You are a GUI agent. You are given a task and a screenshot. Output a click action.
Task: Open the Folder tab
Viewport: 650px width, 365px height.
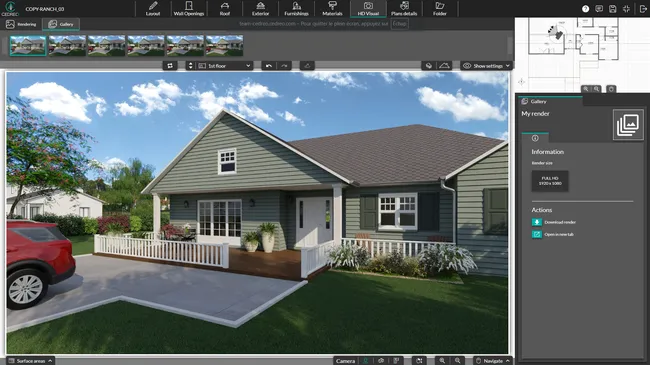click(440, 9)
